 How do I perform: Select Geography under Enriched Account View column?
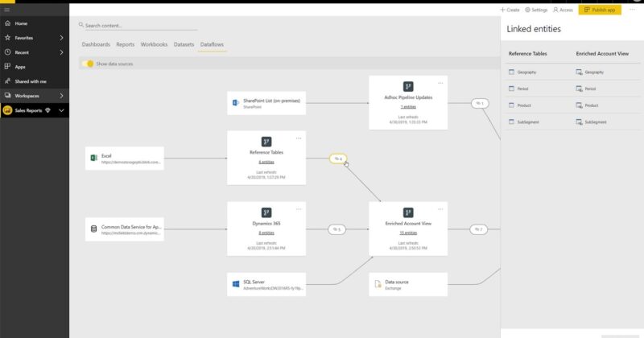click(x=594, y=72)
